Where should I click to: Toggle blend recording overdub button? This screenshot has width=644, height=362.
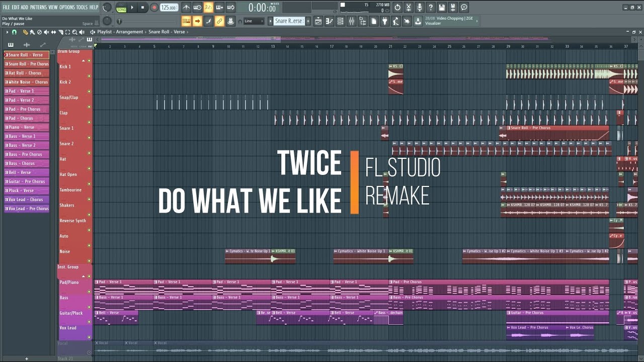(219, 8)
